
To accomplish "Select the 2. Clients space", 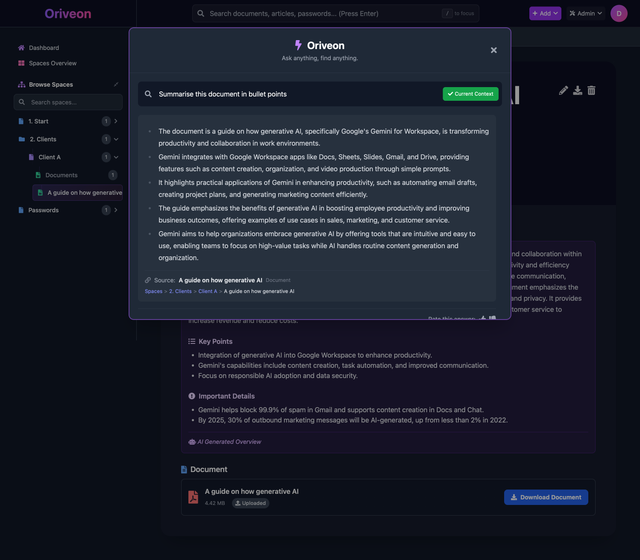I will 43,139.
